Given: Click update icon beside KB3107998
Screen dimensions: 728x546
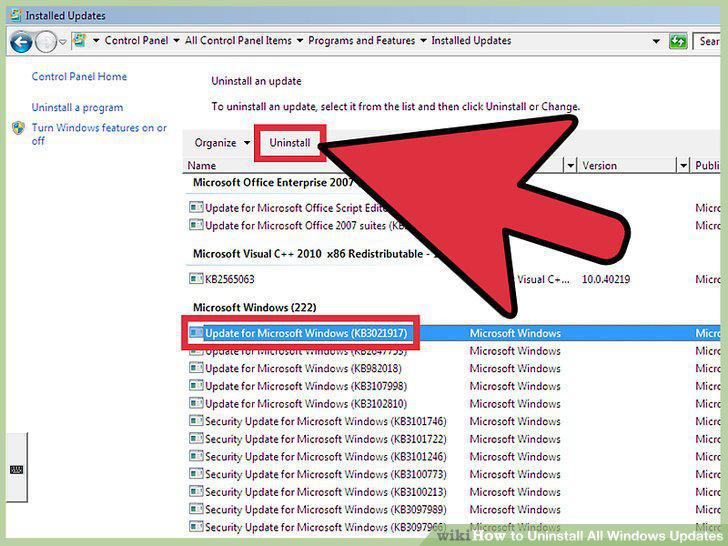Looking at the screenshot, I should pos(196,386).
